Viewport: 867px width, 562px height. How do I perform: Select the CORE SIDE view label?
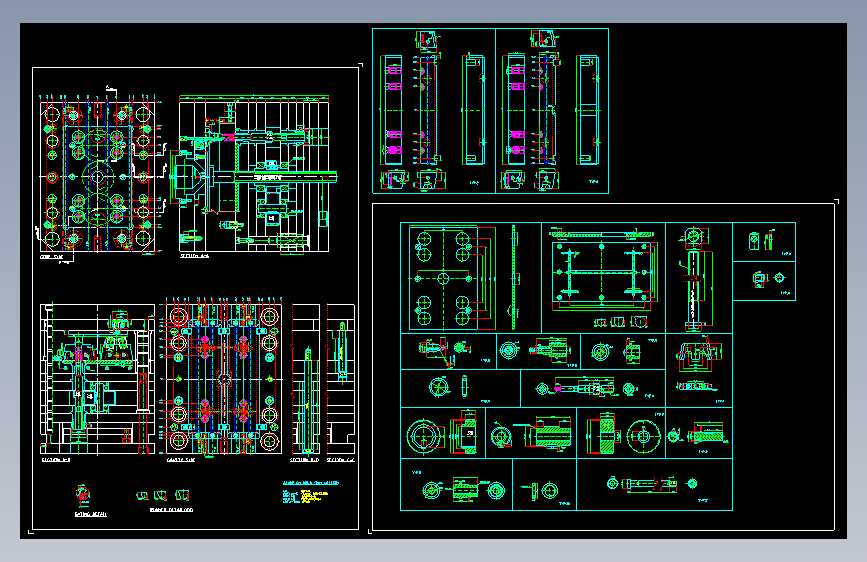pos(51,257)
